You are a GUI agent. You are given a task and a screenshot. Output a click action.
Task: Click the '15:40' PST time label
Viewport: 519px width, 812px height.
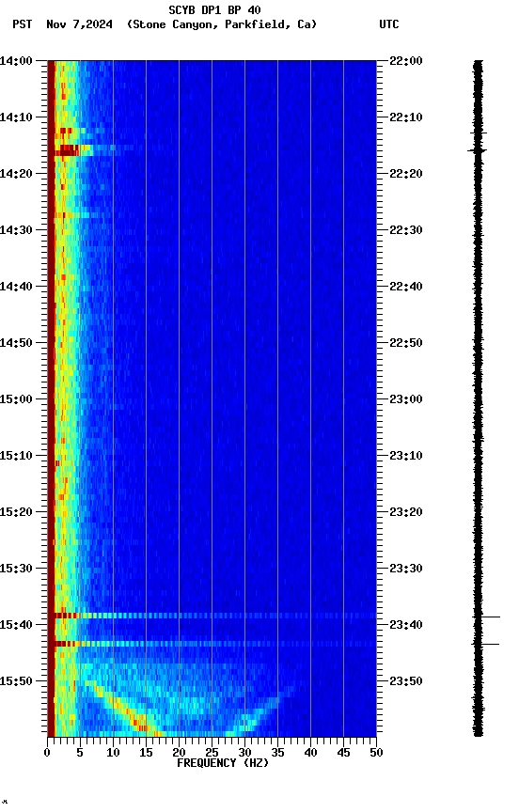pyautogui.click(x=16, y=626)
